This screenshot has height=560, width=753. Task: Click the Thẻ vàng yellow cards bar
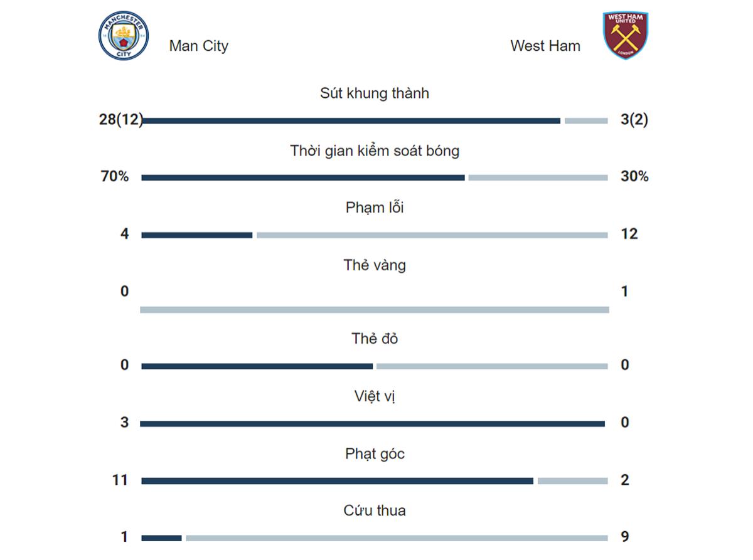click(x=375, y=310)
